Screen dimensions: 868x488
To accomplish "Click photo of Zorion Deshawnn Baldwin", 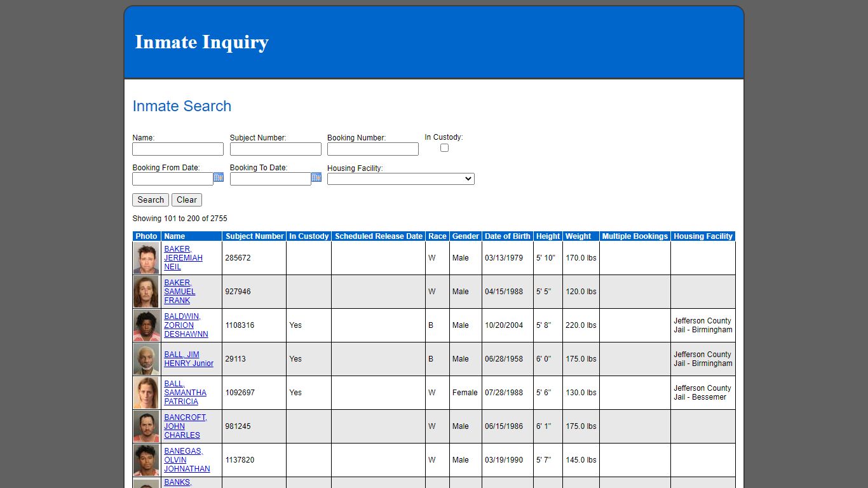I will pyautogui.click(x=146, y=325).
